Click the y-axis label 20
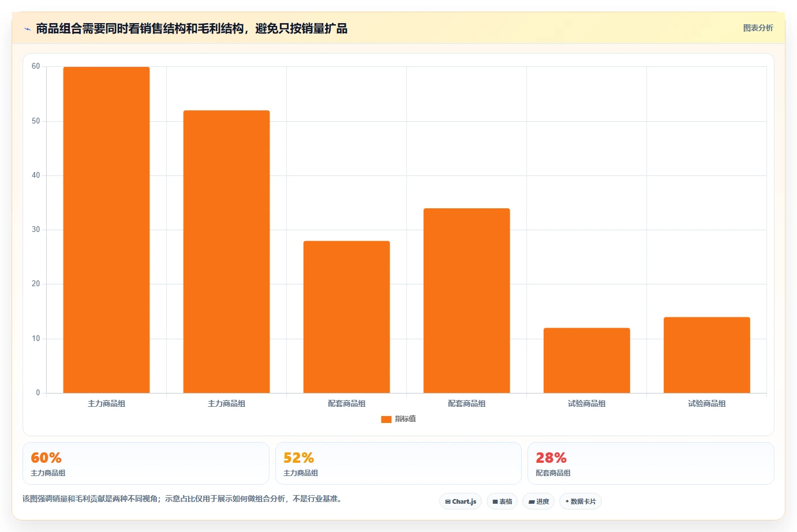 pyautogui.click(x=36, y=284)
